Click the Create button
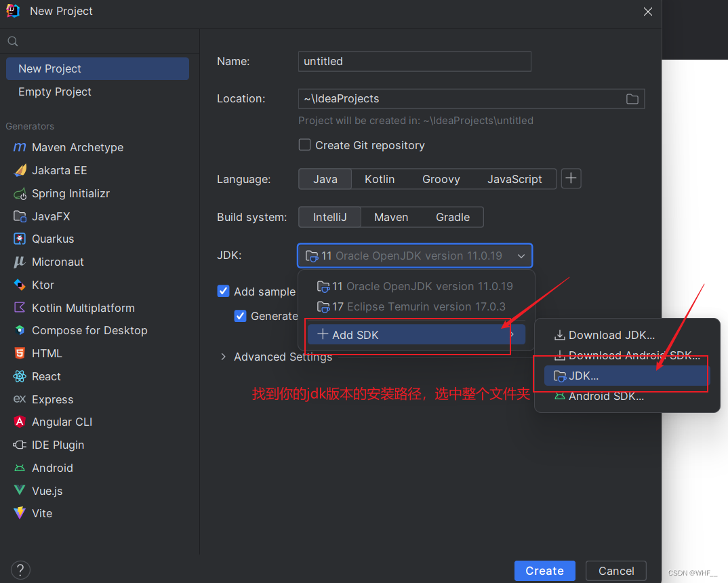 tap(544, 571)
